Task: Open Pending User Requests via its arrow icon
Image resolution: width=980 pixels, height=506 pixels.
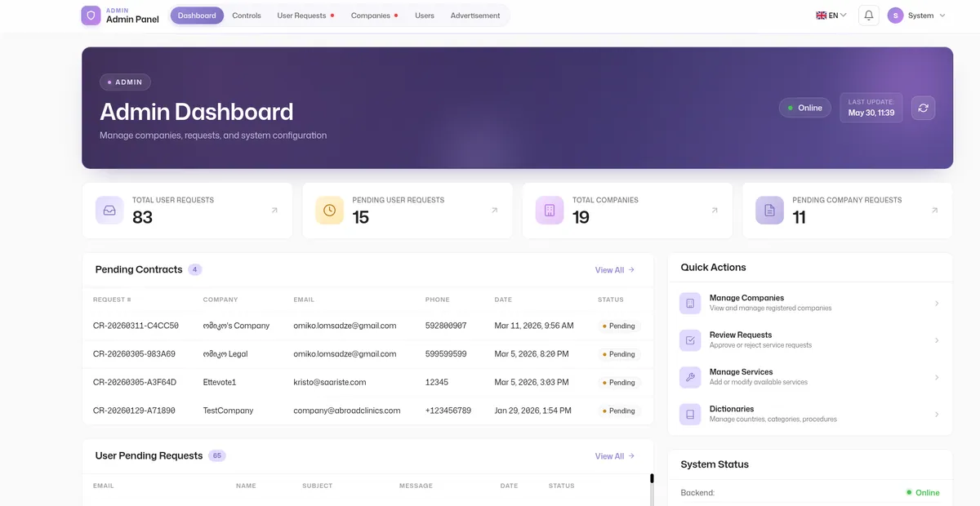Action: 494,210
